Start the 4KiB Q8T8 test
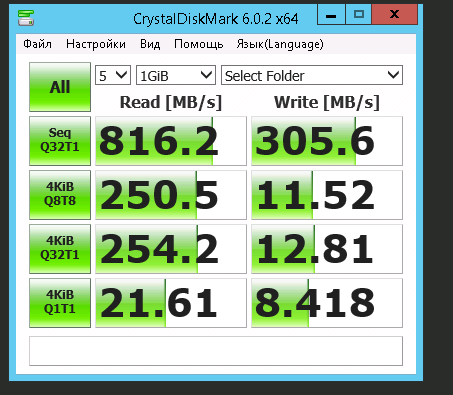The width and height of the screenshot is (453, 395). [x=60, y=195]
